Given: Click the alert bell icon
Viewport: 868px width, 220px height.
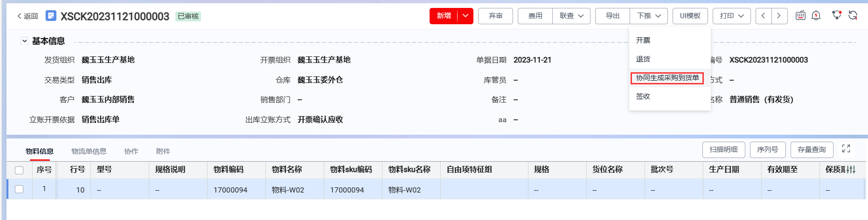Looking at the screenshot, I should click(x=816, y=15).
